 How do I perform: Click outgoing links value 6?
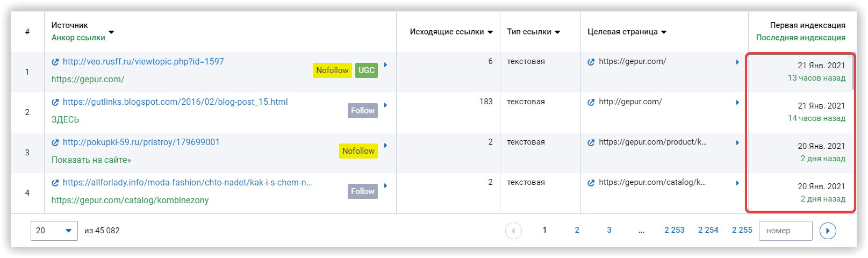(x=490, y=61)
